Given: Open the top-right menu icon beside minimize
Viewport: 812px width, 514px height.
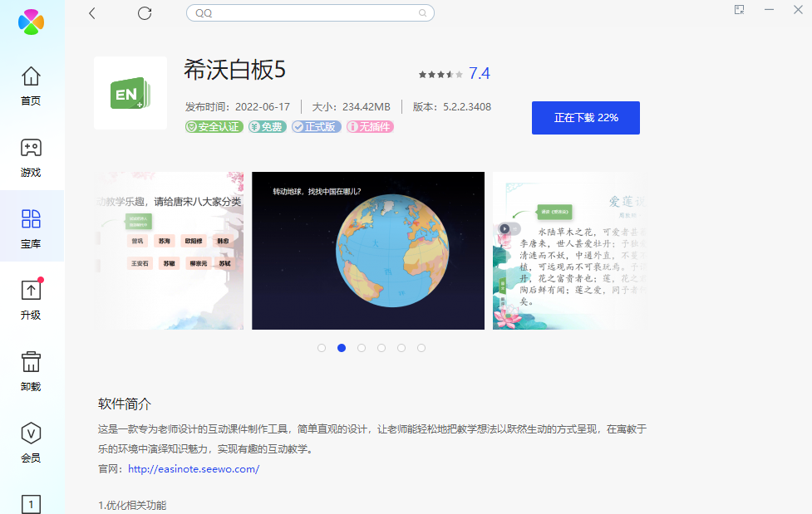Looking at the screenshot, I should click(739, 10).
